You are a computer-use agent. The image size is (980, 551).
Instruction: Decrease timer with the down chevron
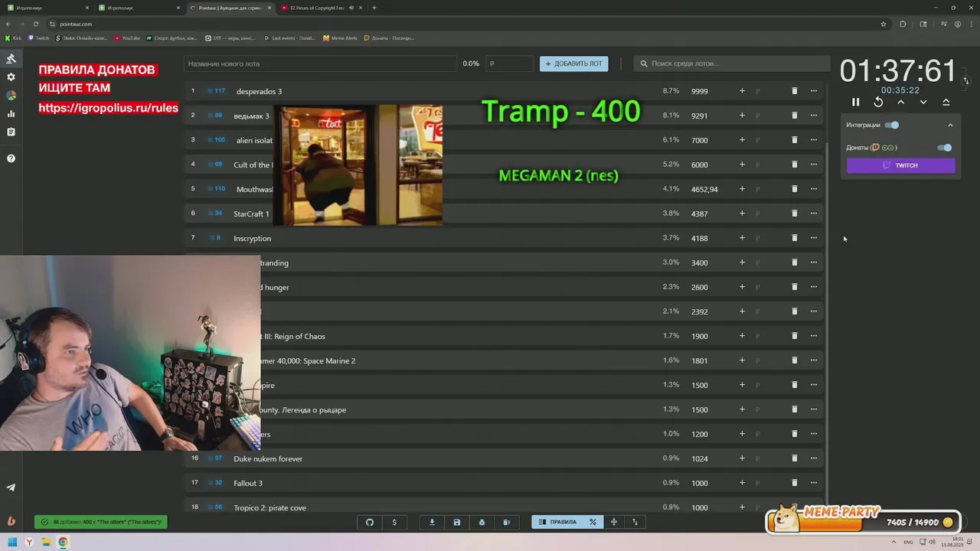click(x=923, y=102)
